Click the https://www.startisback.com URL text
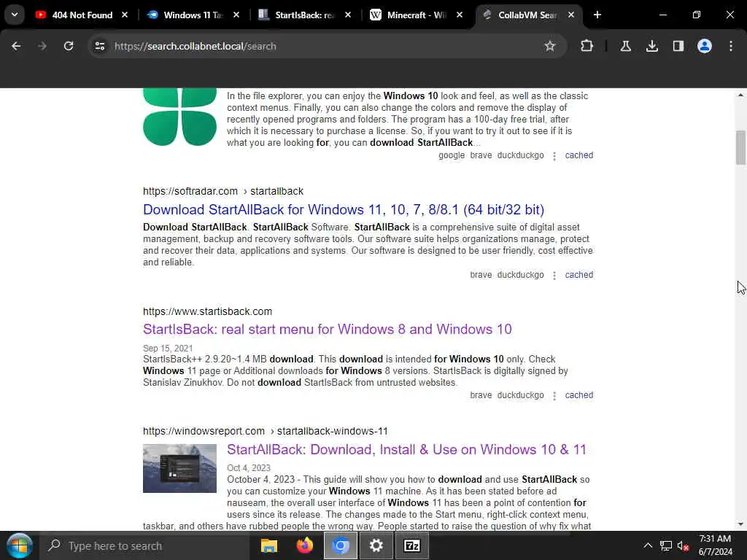Viewport: 747px width, 560px height. tap(207, 311)
